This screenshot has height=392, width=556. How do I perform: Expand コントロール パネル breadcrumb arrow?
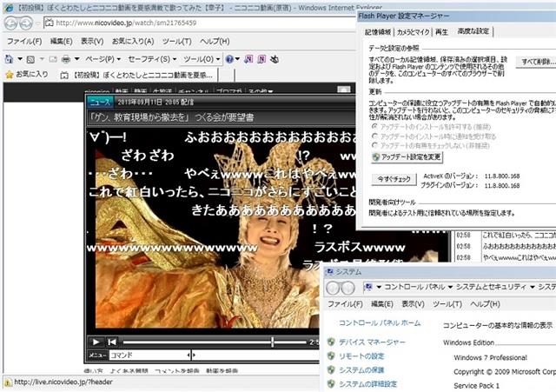(x=450, y=287)
